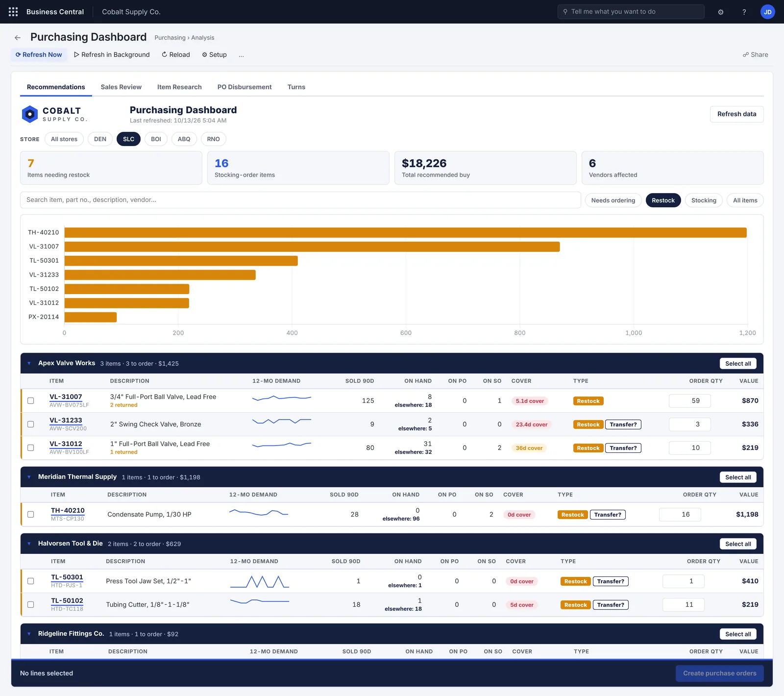This screenshot has width=784, height=696.
Task: Check the VL-31233 row checkbox
Action: 31,424
